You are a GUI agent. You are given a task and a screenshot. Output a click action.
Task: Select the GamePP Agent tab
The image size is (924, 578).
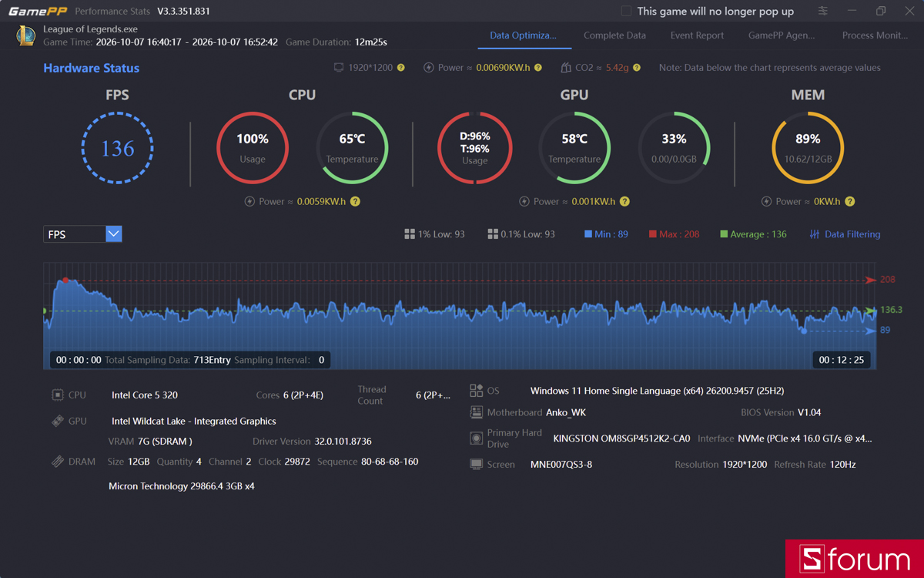[x=782, y=35]
